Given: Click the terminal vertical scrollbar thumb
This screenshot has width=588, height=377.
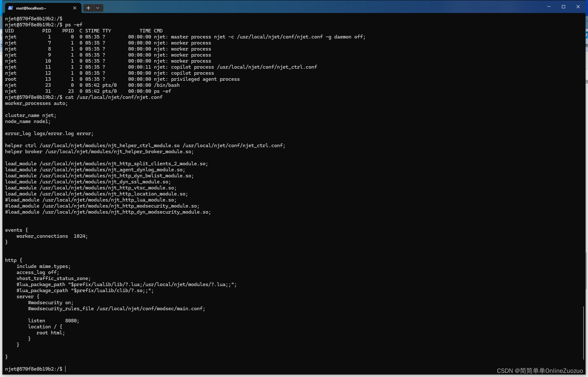Looking at the screenshot, I should pyautogui.click(x=584, y=332).
